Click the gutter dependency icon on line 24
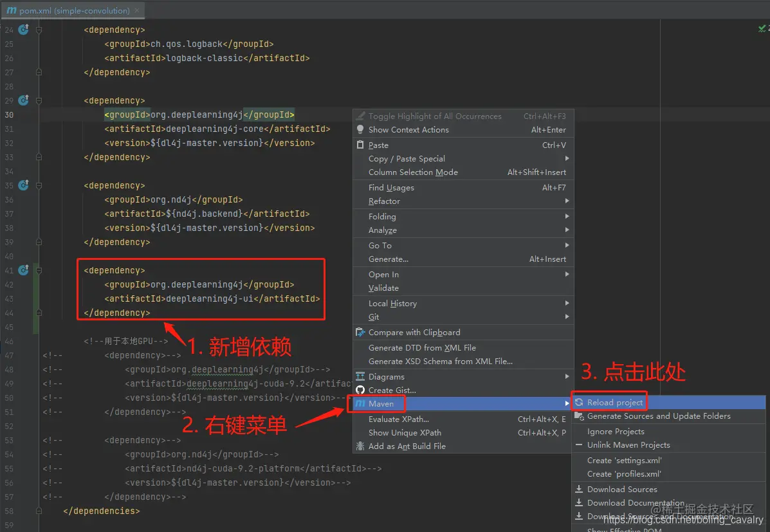This screenshot has width=770, height=532. tap(24, 30)
